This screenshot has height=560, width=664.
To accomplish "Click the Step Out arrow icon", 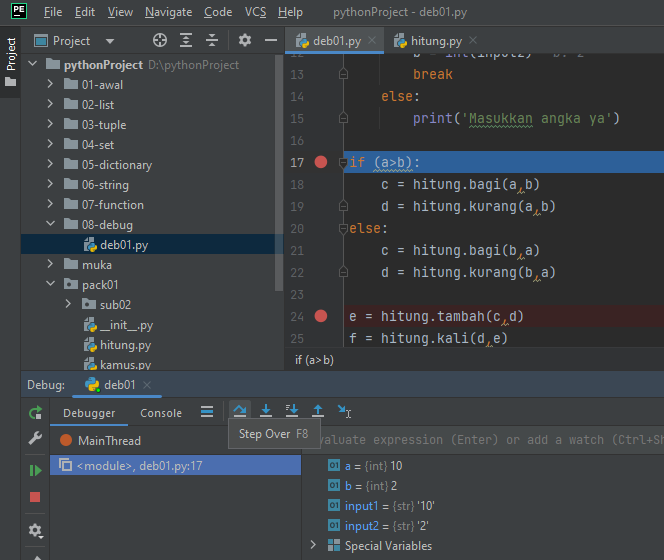I will [x=318, y=410].
